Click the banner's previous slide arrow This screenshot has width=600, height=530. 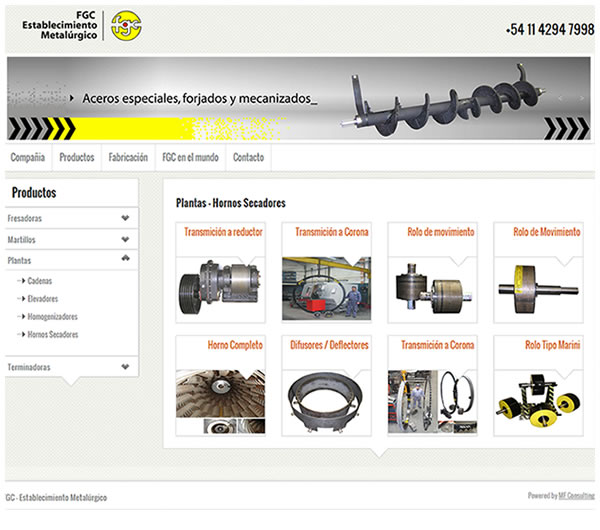(x=561, y=98)
